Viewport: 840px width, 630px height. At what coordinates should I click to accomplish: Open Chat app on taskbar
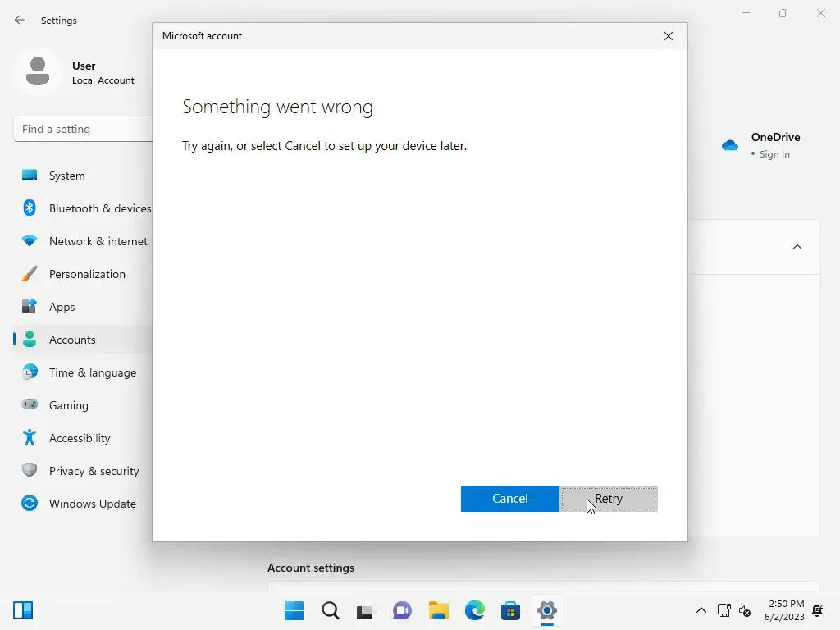point(402,610)
